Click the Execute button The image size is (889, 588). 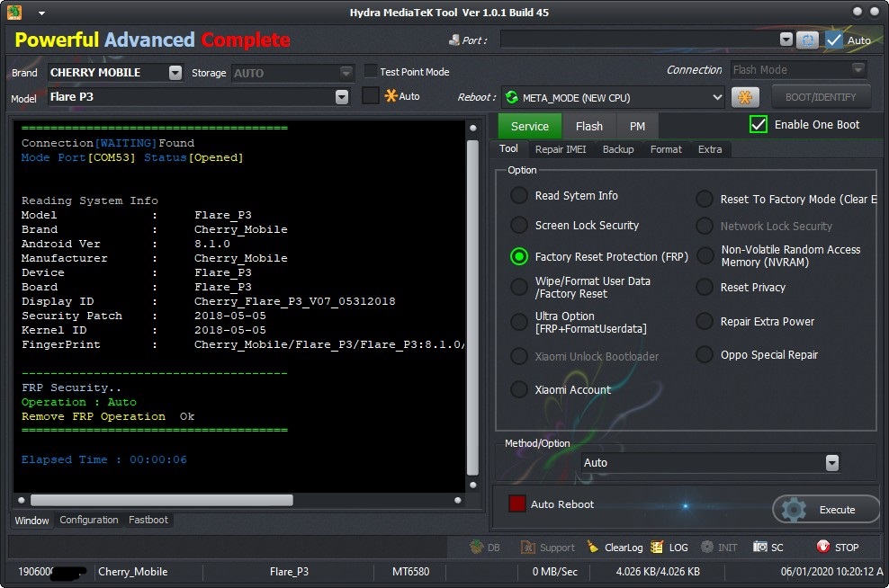tap(825, 510)
